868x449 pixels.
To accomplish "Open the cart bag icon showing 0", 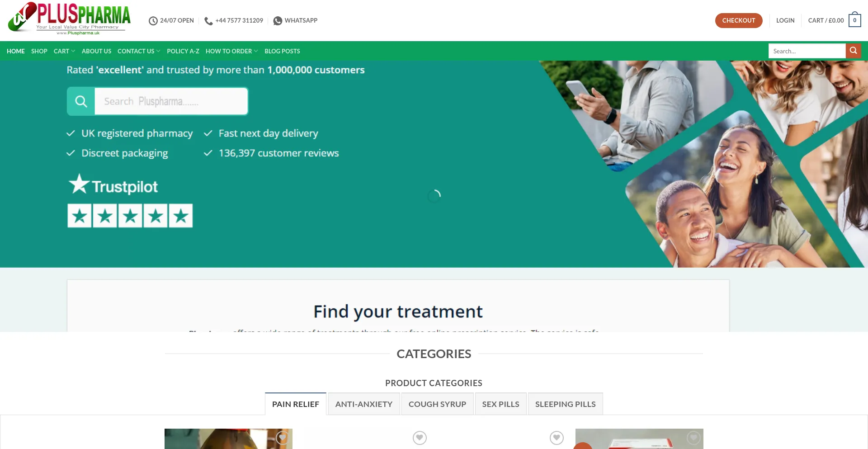I will (854, 20).
